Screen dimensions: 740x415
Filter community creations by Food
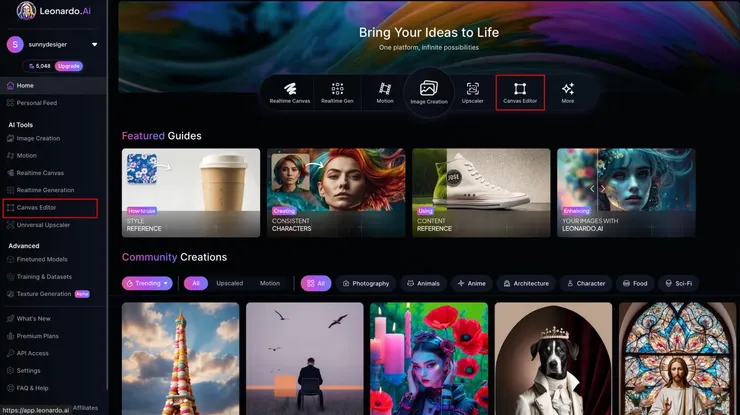click(635, 283)
